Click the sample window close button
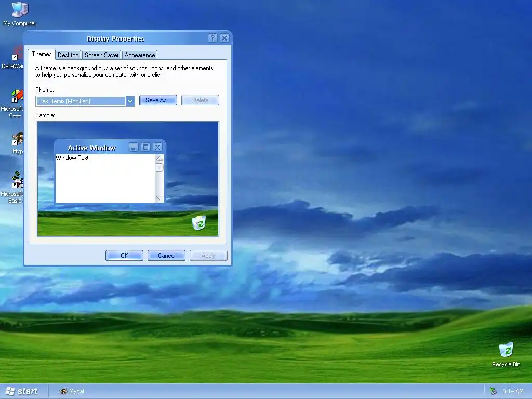Screen dimensions: 532x399 coord(157,147)
